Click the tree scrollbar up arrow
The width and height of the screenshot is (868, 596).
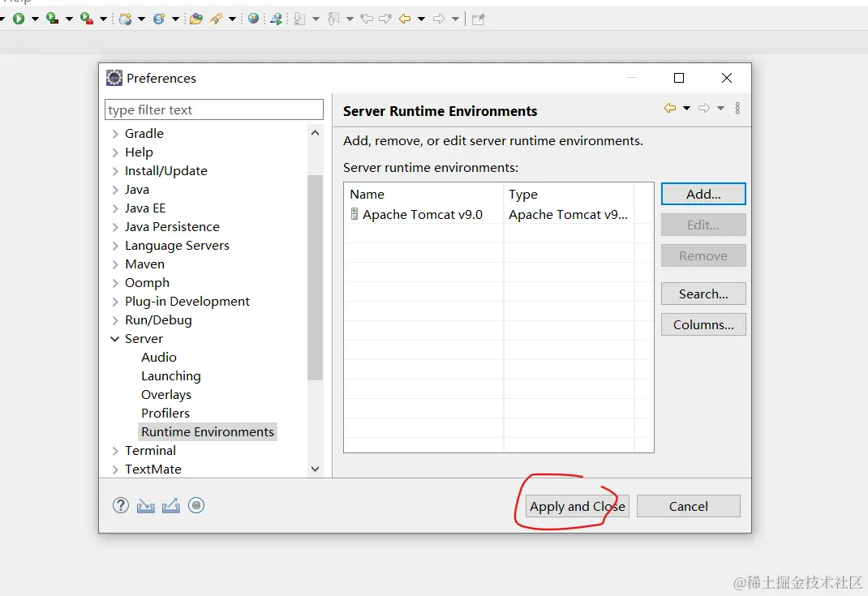315,133
